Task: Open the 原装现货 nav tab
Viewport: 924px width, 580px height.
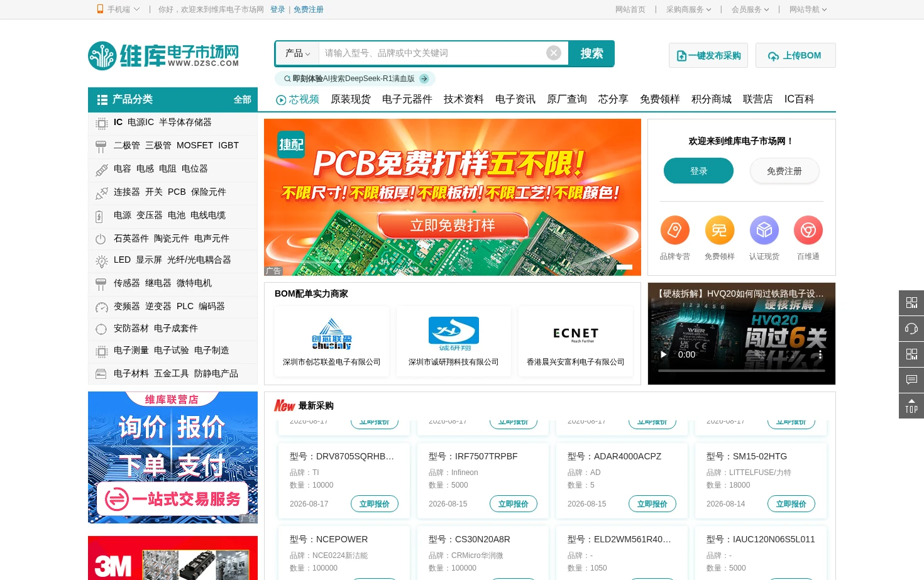Action: pyautogui.click(x=351, y=99)
